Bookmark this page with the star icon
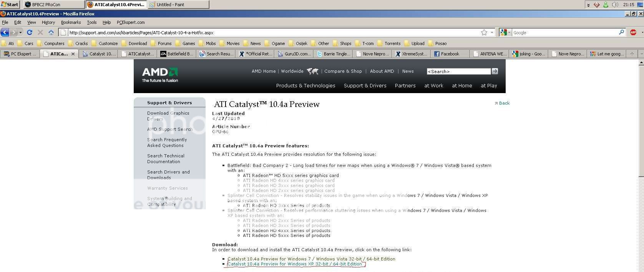 (x=484, y=33)
